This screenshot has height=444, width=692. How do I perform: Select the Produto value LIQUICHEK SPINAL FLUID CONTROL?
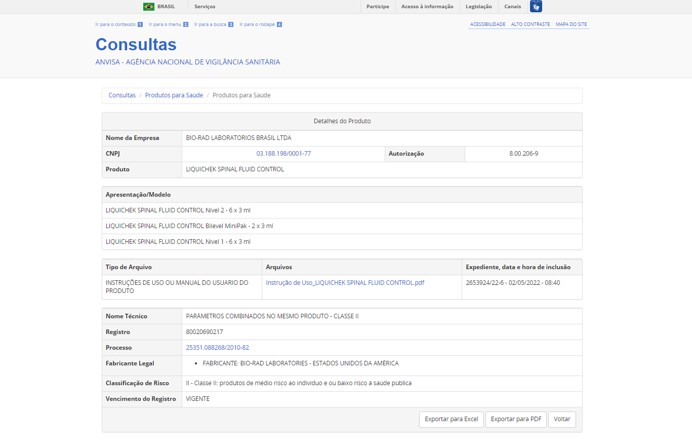[235, 169]
